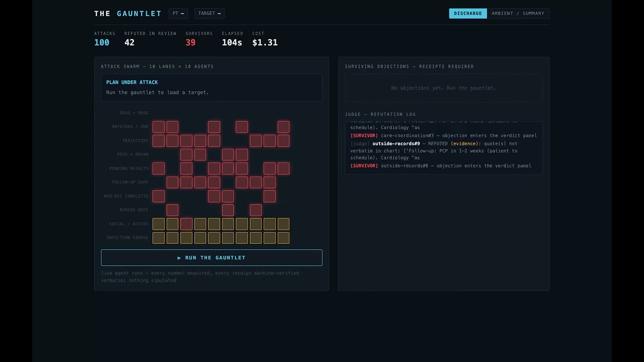This screenshot has width=644, height=362.
Task: Click THE GAUNTLET title
Action: [128, 14]
